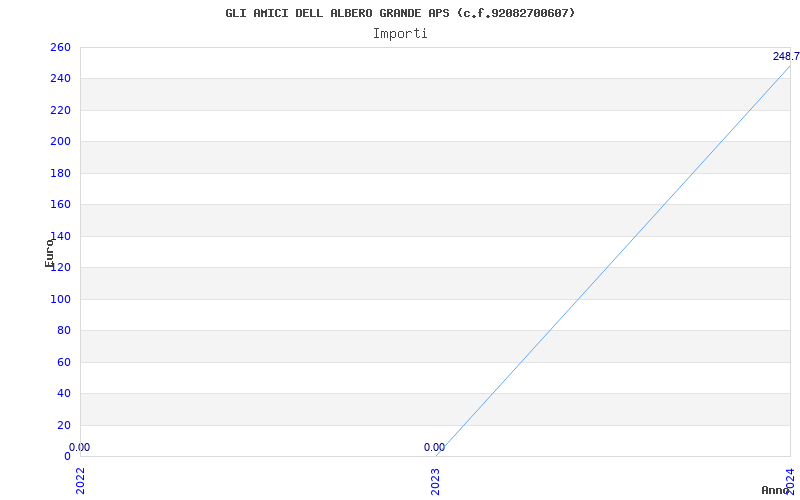The width and height of the screenshot is (800, 500).
Task: Click the x-axis label 2023
Action: 435,481
